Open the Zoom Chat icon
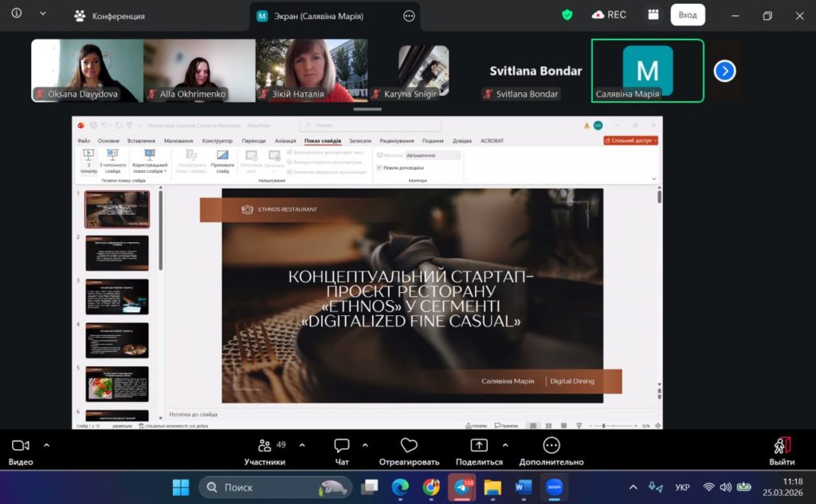This screenshot has width=816, height=504. pyautogui.click(x=342, y=446)
